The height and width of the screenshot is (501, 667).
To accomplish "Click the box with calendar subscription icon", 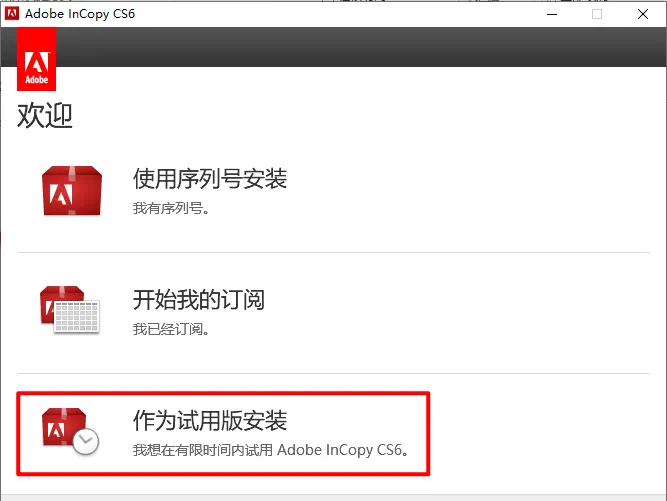I will click(x=70, y=310).
